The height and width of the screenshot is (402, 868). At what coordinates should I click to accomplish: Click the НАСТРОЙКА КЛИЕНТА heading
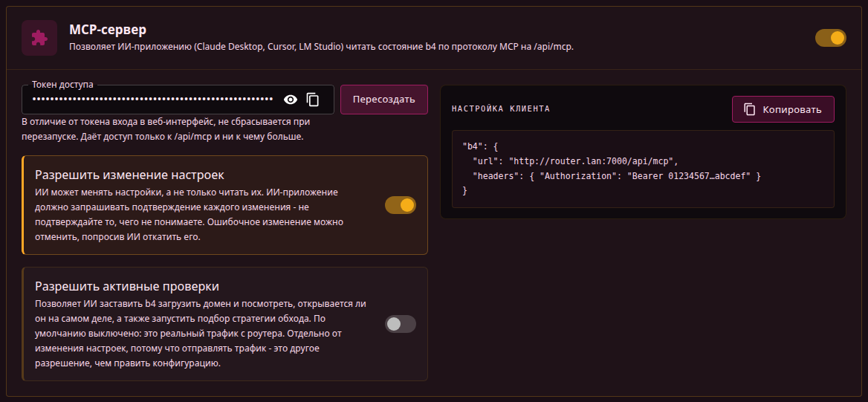[500, 109]
